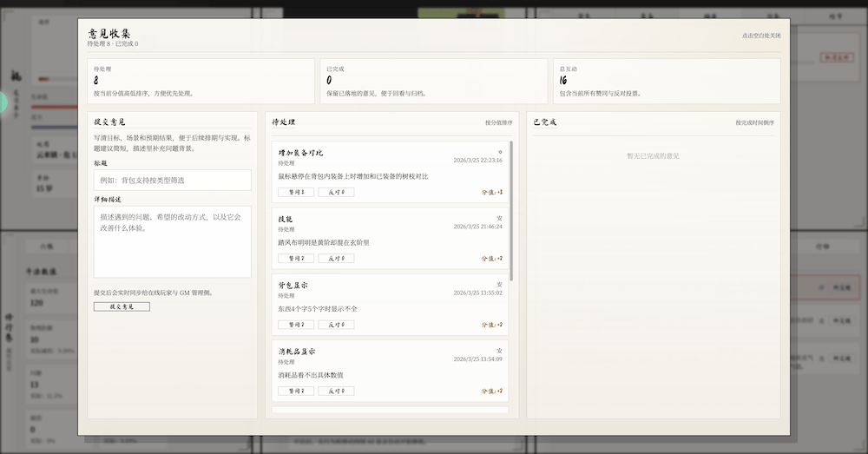Viewport: 868px width, 454px height.
Task: Select the 增加装备对比 feedback title
Action: [300, 153]
